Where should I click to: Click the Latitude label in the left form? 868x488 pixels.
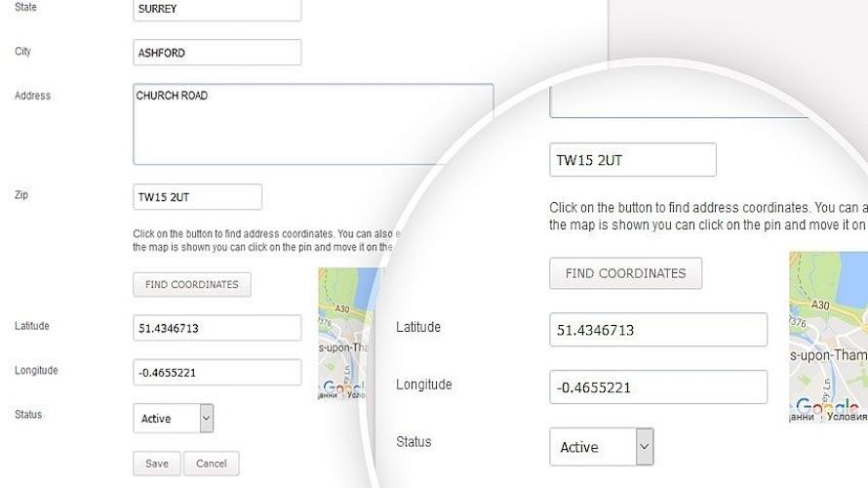(31, 326)
